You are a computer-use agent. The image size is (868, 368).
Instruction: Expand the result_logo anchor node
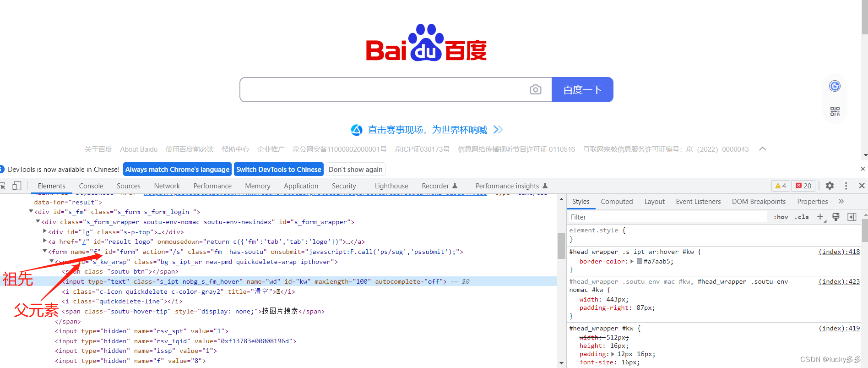point(45,241)
